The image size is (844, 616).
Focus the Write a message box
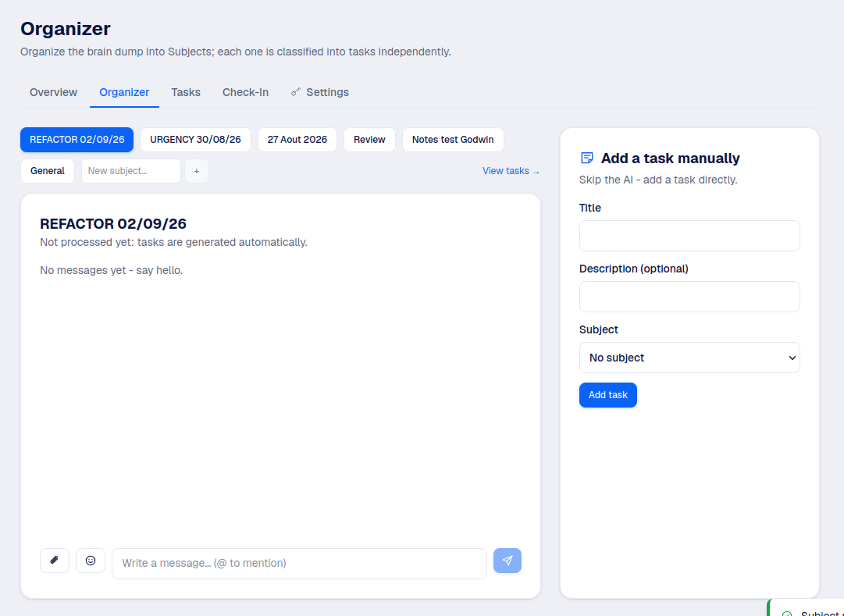point(299,563)
